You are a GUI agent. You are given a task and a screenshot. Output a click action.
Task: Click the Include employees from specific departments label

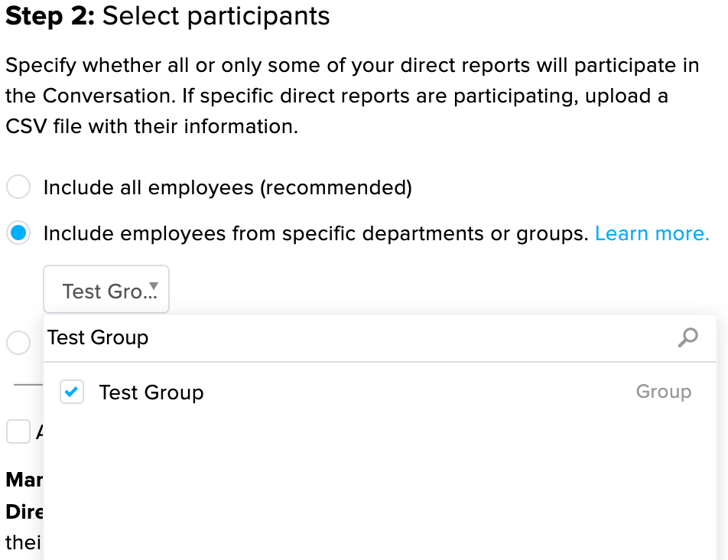coord(316,233)
